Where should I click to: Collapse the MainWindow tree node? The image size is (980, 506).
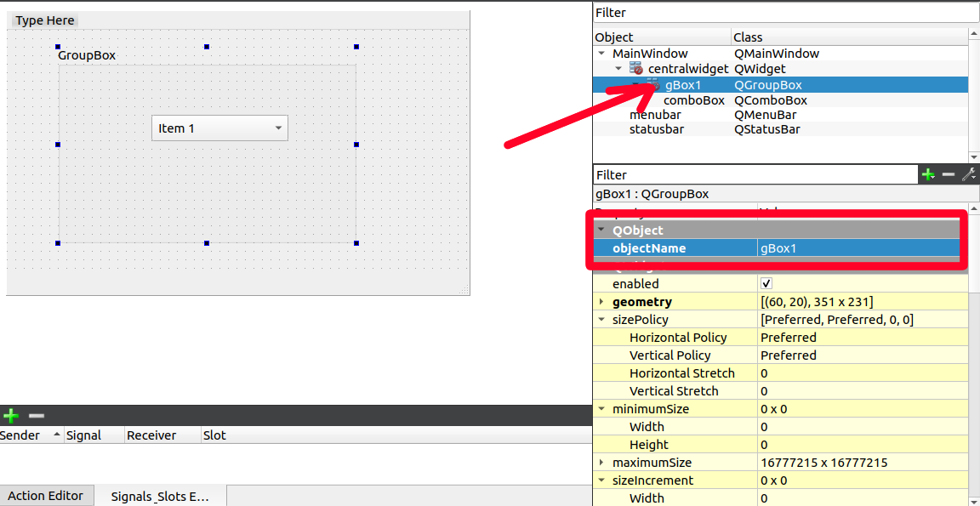coord(601,54)
